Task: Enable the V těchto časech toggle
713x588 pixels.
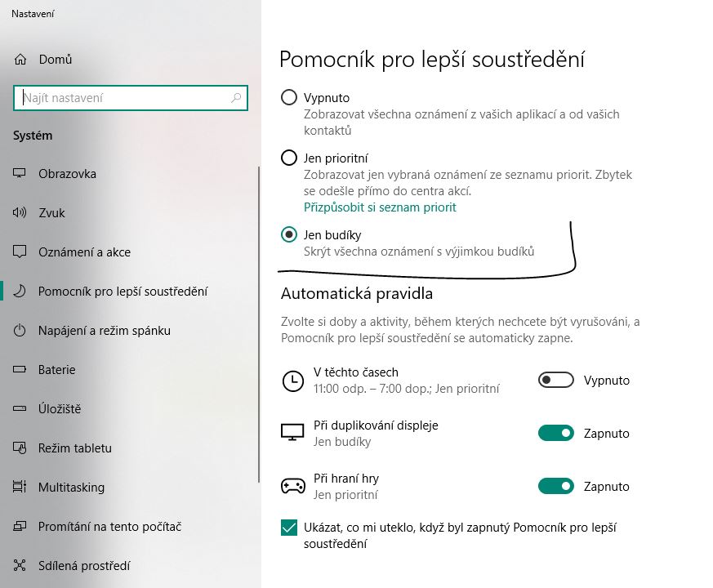Action: point(555,380)
